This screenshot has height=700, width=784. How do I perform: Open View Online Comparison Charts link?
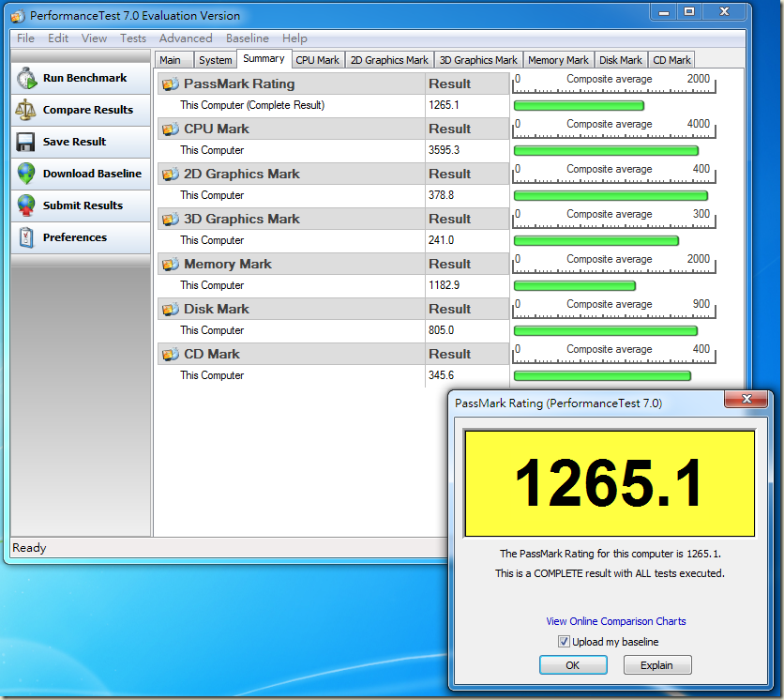pyautogui.click(x=615, y=621)
